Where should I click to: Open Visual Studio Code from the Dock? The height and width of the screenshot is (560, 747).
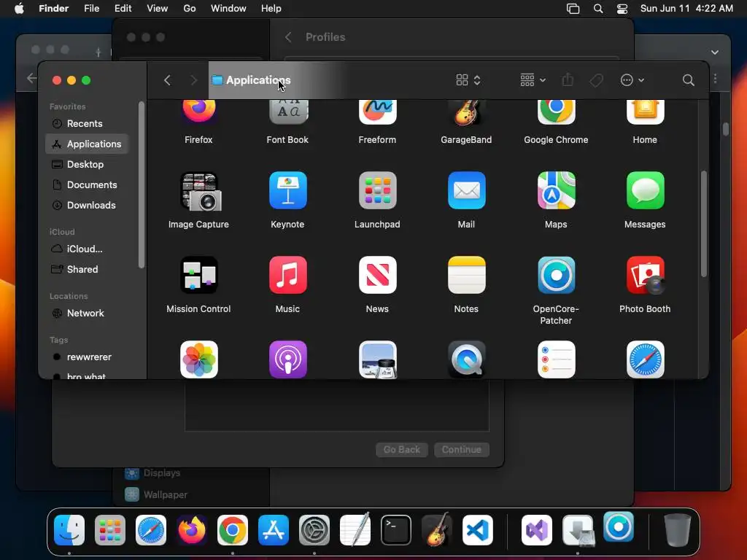click(477, 530)
